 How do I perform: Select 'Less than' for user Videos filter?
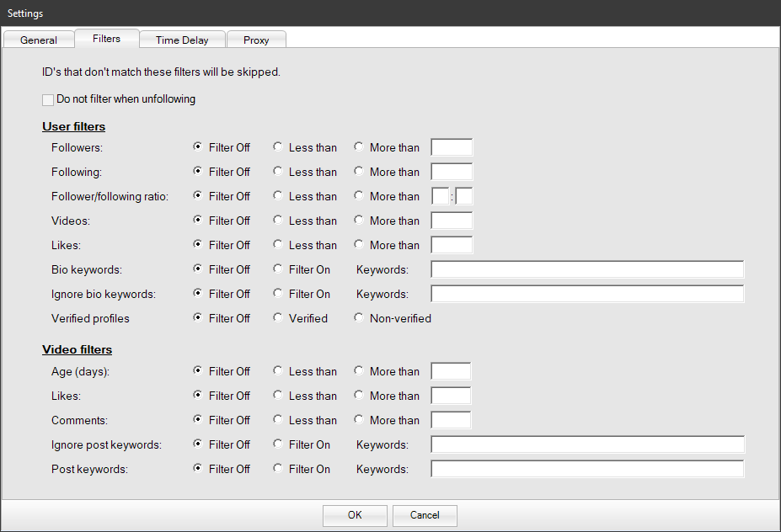pos(278,221)
